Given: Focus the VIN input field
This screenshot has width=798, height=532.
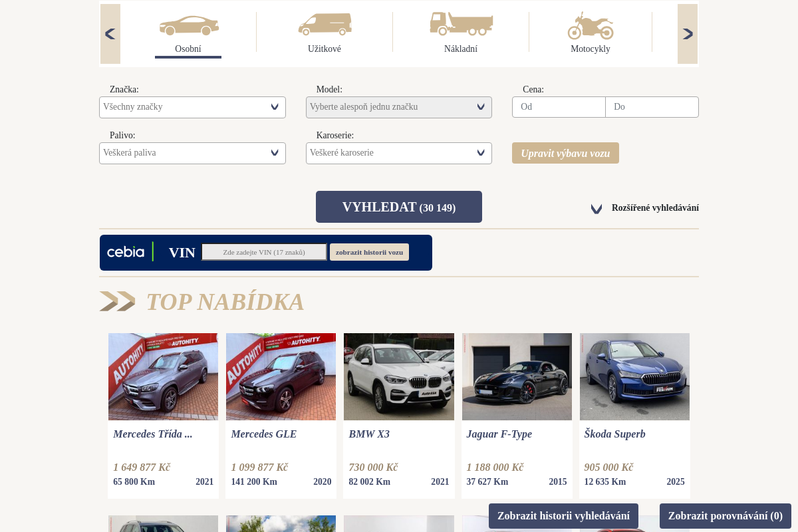Looking at the screenshot, I should pos(264,252).
